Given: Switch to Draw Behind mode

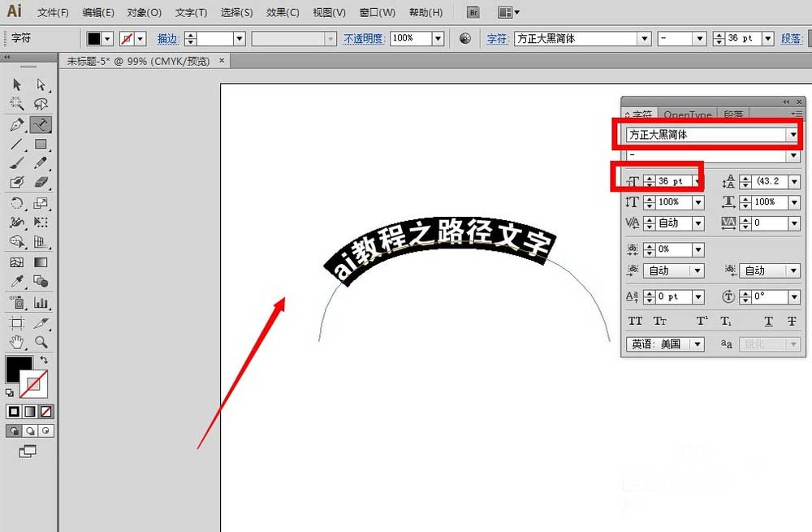Looking at the screenshot, I should [x=30, y=431].
